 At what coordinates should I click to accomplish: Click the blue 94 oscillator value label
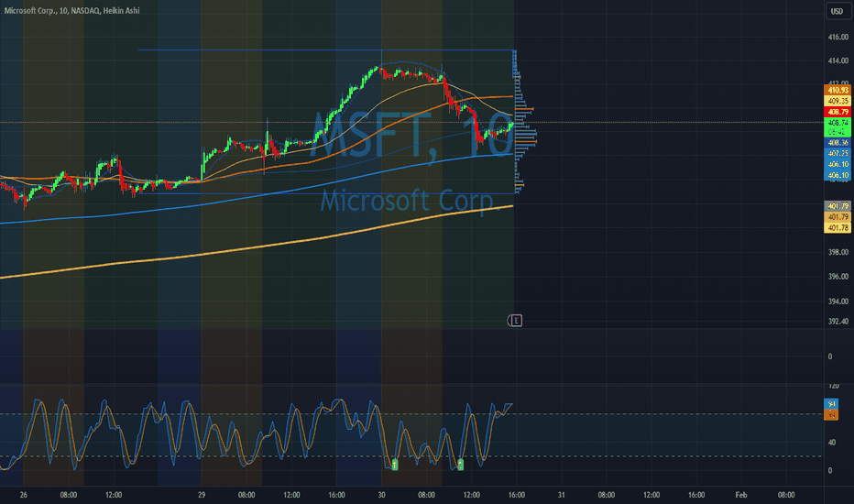[831, 404]
